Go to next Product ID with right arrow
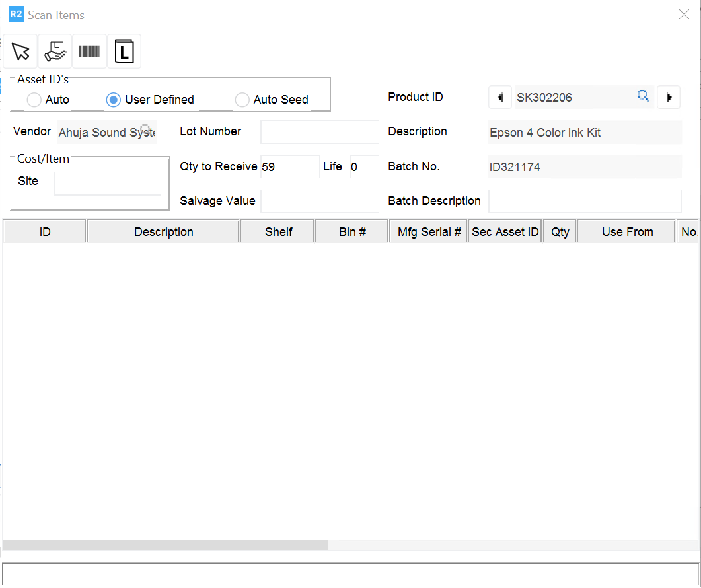This screenshot has height=588, width=701. point(669,98)
